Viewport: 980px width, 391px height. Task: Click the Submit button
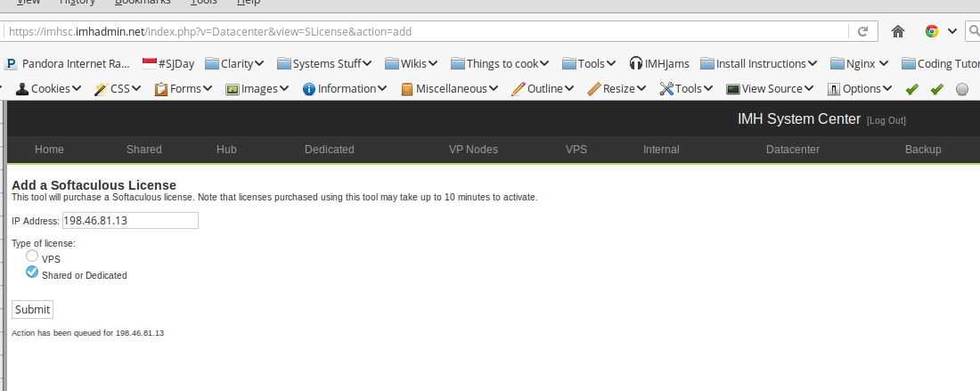(x=32, y=309)
